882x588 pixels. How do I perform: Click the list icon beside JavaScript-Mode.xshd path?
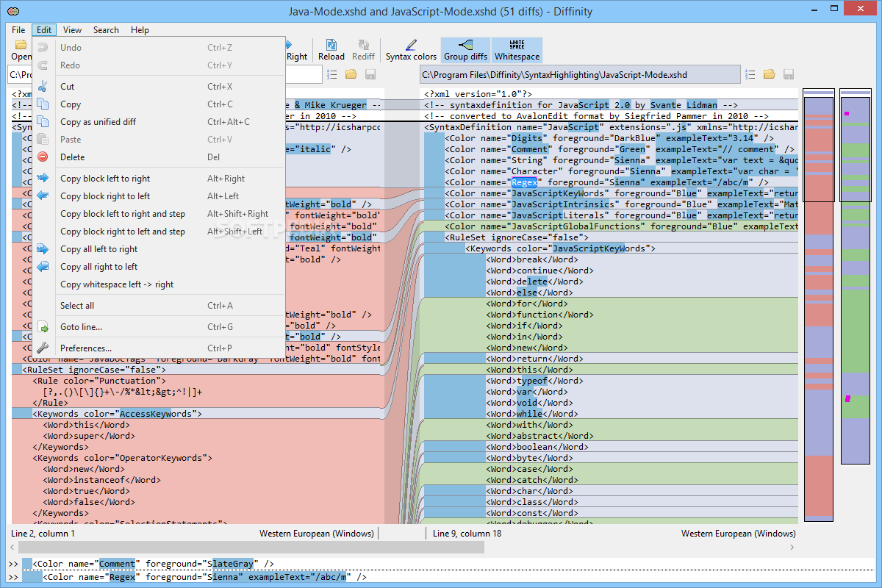(750, 74)
